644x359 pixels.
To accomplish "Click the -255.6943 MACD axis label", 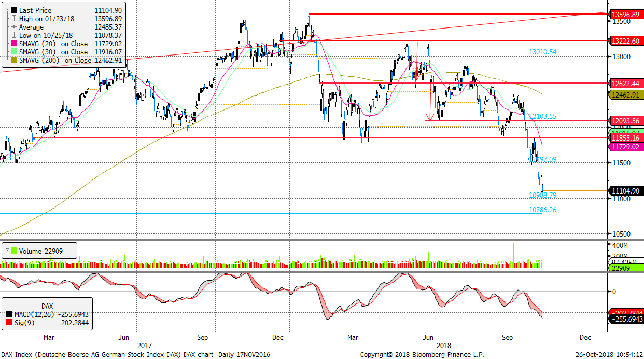I will 626,320.
